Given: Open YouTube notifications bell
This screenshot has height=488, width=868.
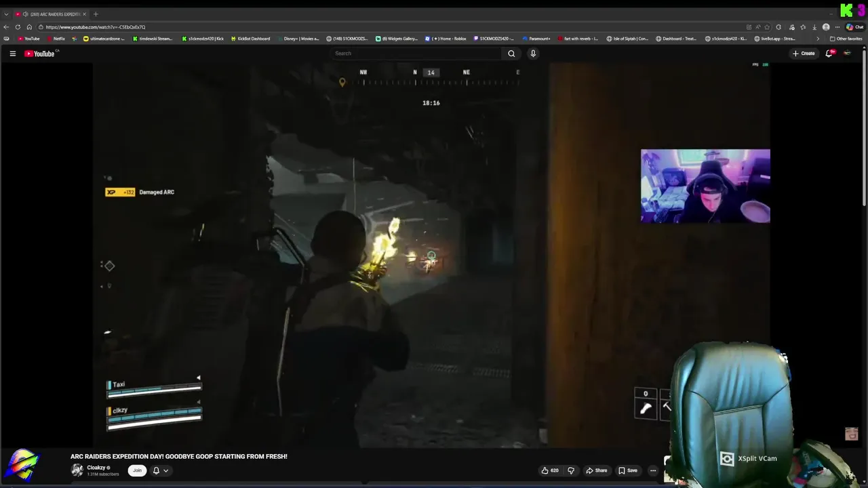Looking at the screenshot, I should pos(829,54).
